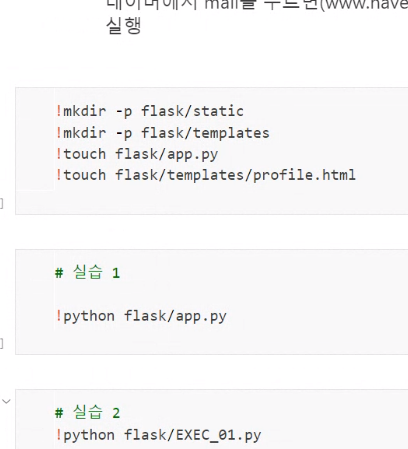This screenshot has width=408, height=449.
Task: Collapse the 실습 2 cell using its chevron
Action: click(6, 401)
